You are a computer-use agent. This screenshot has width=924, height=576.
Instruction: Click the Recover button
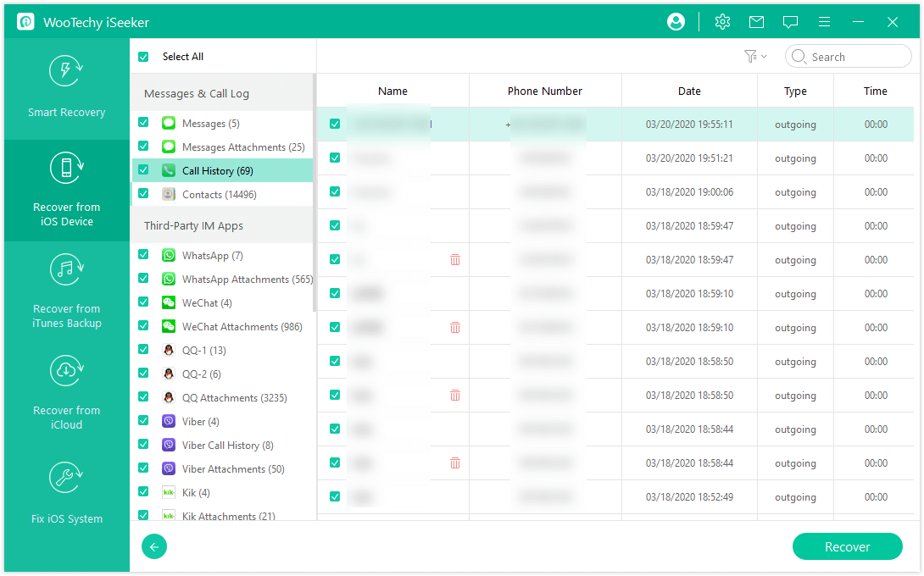847,547
